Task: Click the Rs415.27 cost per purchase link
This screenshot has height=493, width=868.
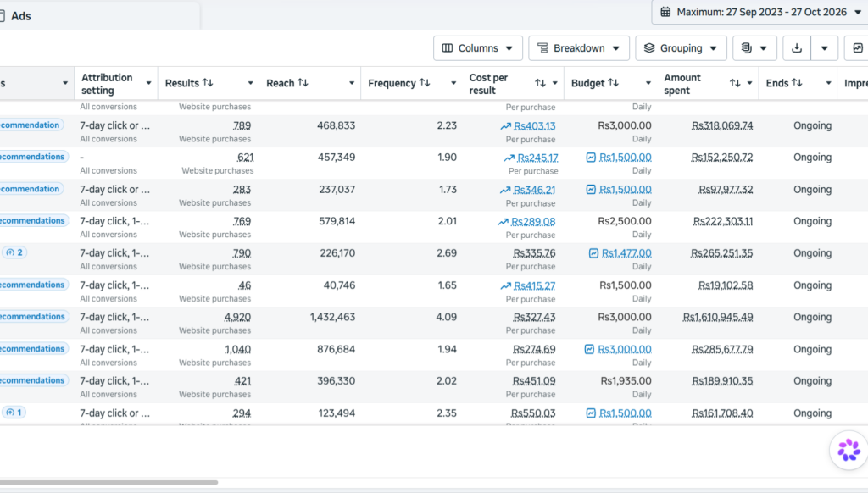Action: point(534,286)
